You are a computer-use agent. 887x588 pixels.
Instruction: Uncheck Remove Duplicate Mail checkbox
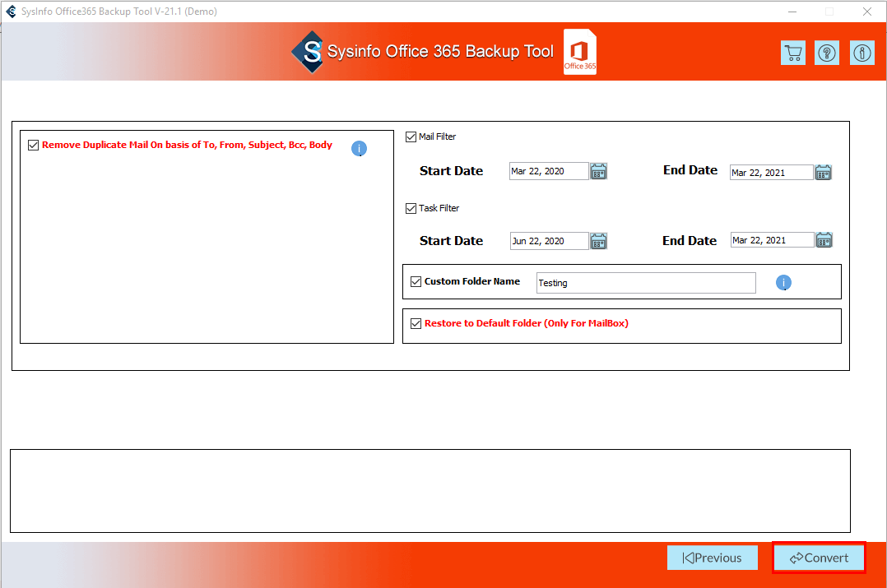tap(34, 146)
